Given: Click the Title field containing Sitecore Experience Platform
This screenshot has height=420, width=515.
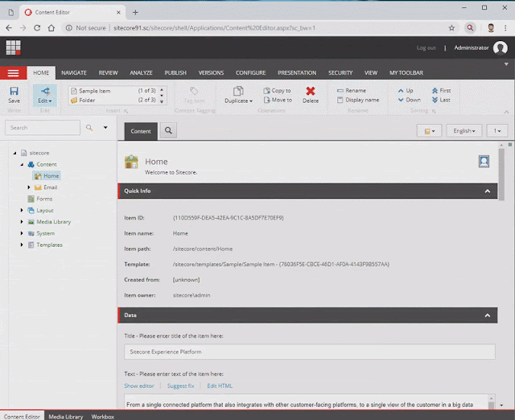Looking at the screenshot, I should [x=310, y=352].
